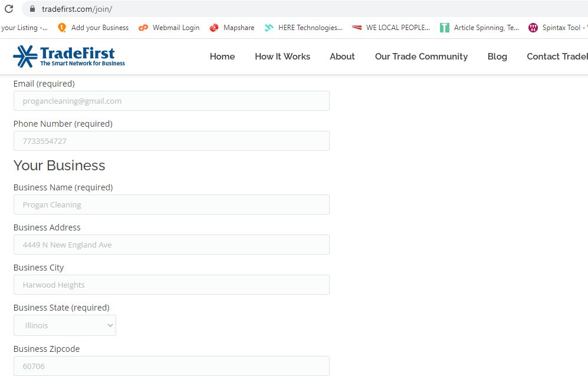
Task: Click the 'Your Business' section heading
Action: 59,166
